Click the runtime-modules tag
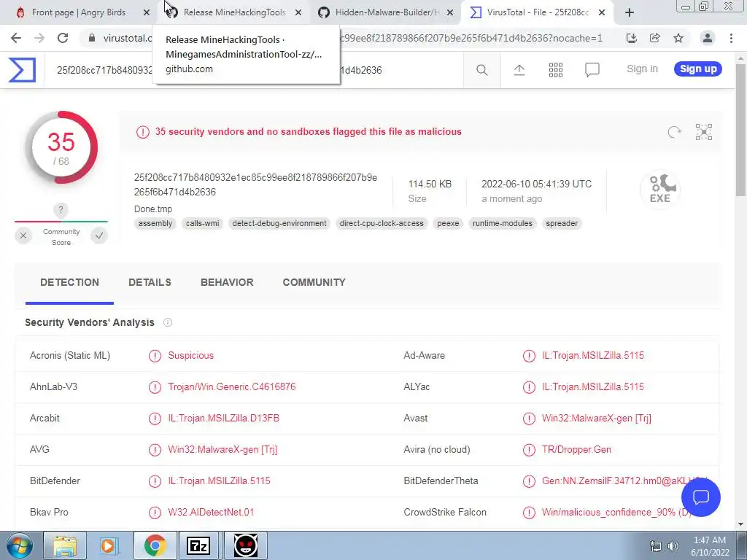 [503, 223]
